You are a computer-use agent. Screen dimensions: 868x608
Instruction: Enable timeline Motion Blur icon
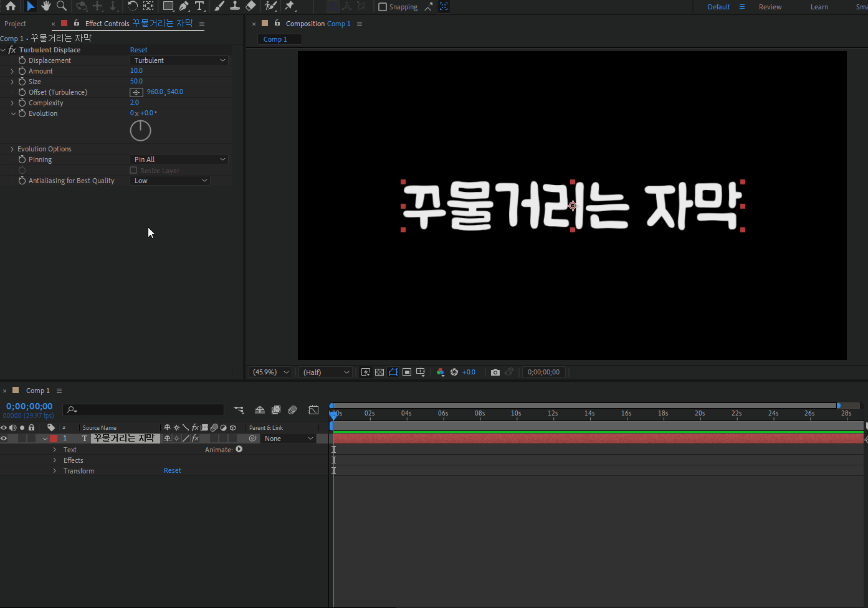coord(292,410)
